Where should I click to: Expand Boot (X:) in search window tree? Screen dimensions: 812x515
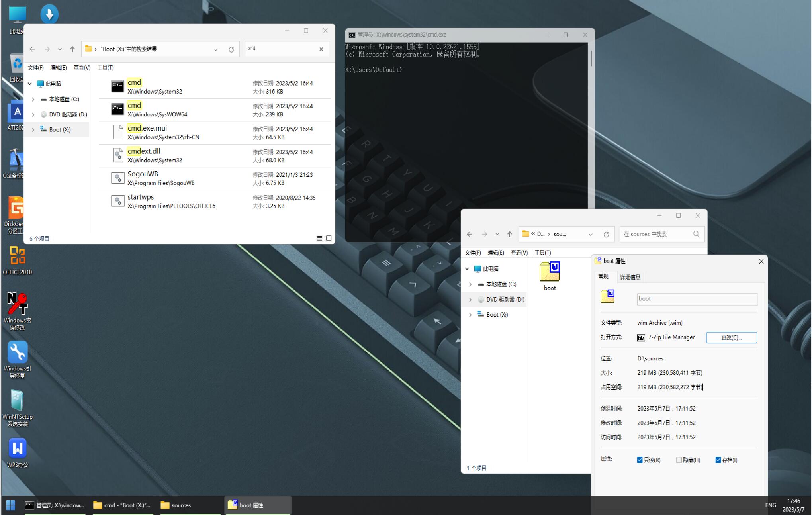[33, 129]
